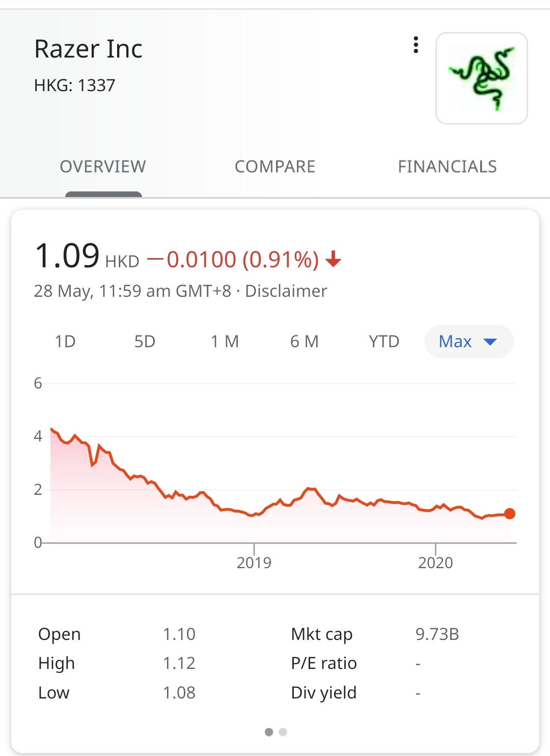Select the YTD chart range
Image resolution: width=550 pixels, height=756 pixels.
[x=384, y=341]
